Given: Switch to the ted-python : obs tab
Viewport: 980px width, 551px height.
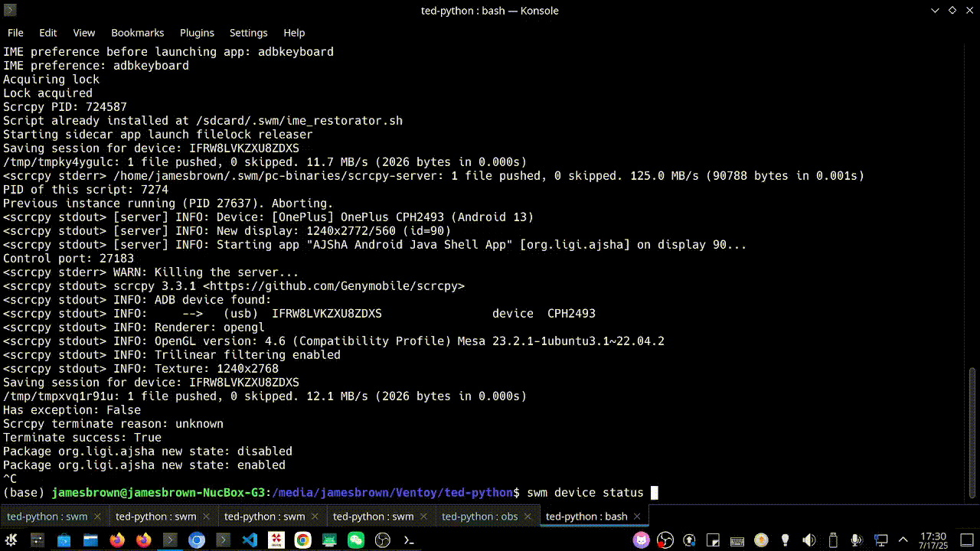Looking at the screenshot, I should [479, 517].
